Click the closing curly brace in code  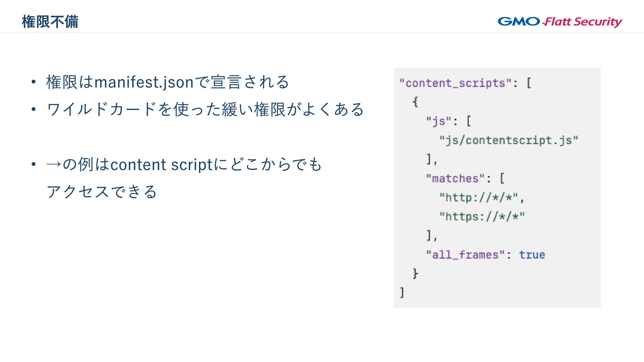click(x=415, y=274)
